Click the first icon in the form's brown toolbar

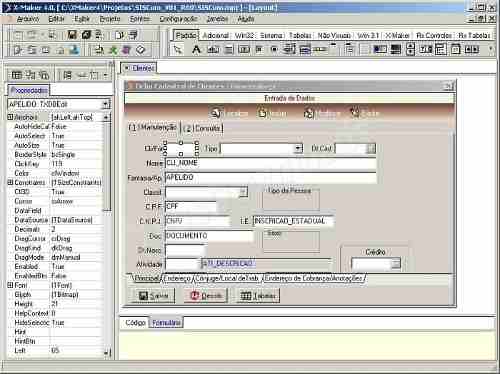[216, 113]
